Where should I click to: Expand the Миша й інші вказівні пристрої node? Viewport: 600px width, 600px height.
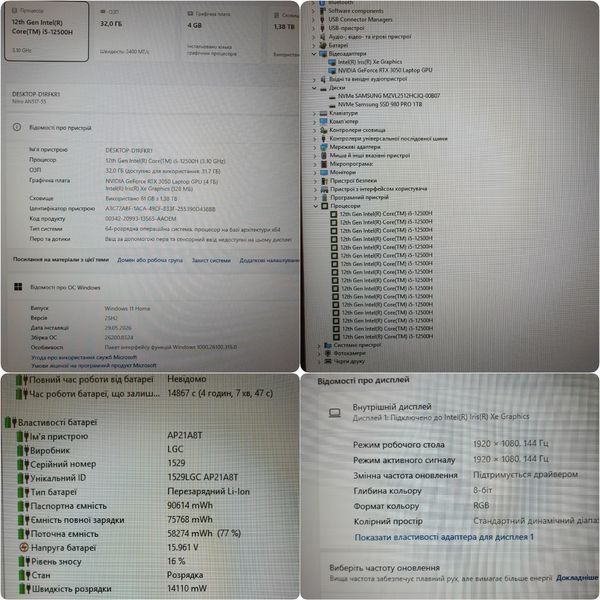click(x=315, y=156)
